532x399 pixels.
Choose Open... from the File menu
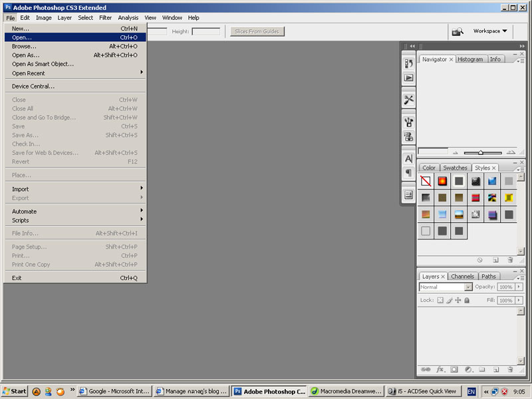(75, 37)
